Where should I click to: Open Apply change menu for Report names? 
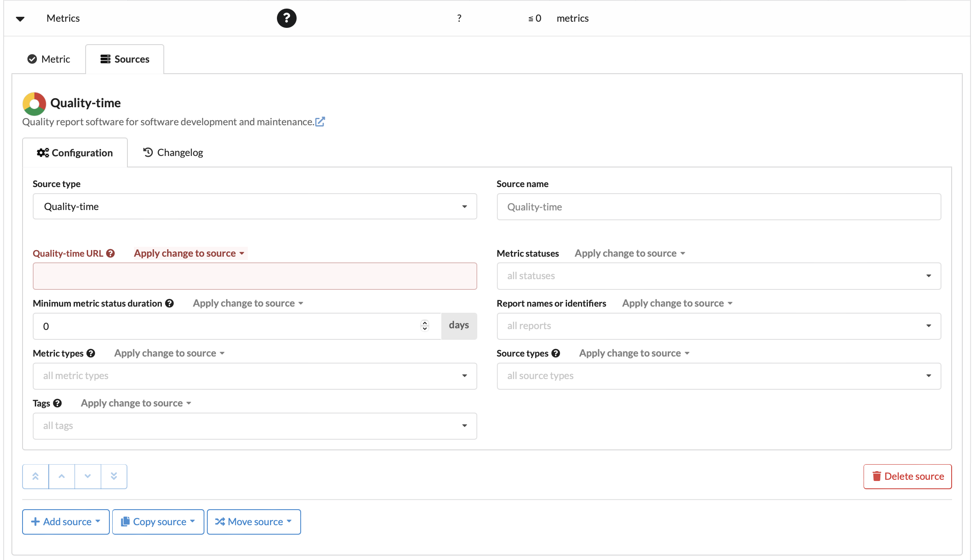pos(678,303)
